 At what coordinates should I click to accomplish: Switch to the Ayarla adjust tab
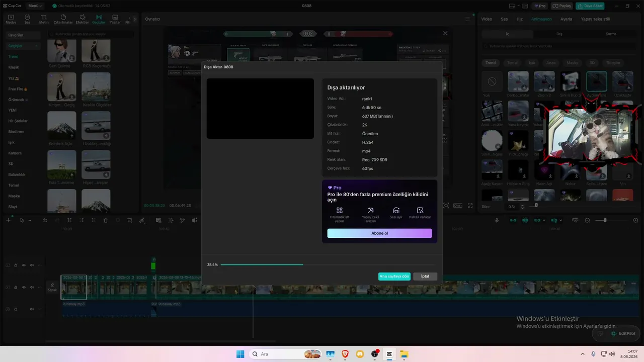coord(567,19)
